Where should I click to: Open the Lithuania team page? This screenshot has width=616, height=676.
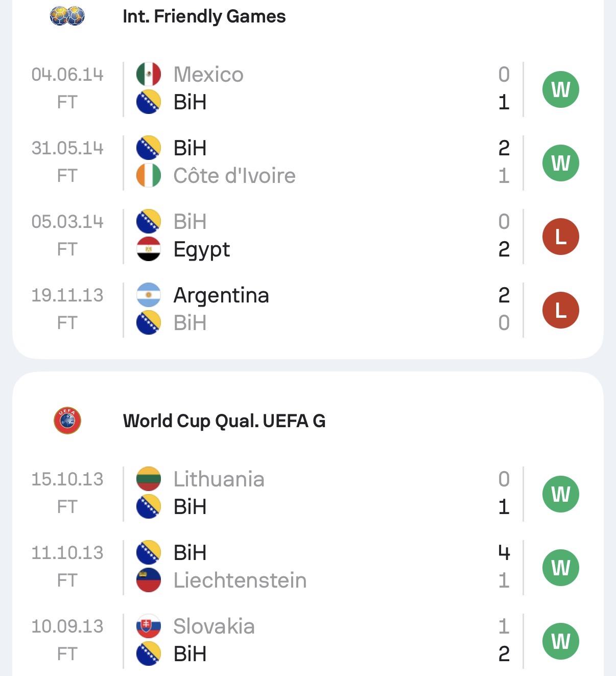point(219,479)
